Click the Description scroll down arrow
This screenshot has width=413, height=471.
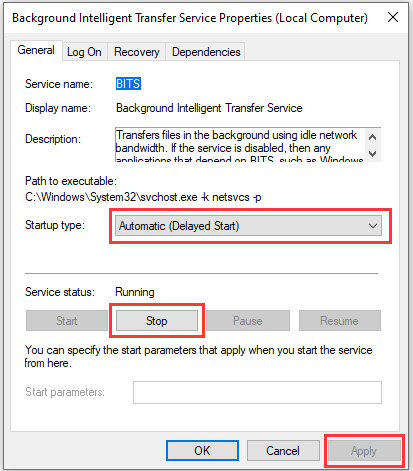[373, 154]
